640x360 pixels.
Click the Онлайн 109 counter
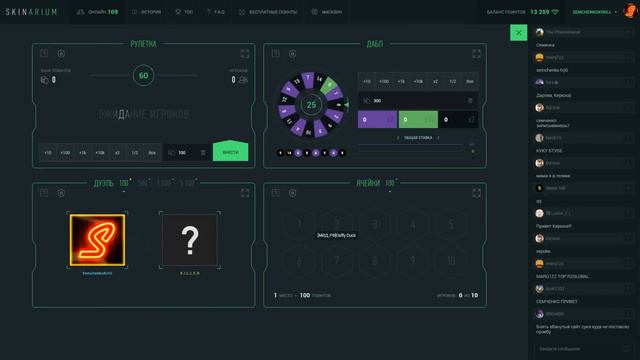(98, 12)
